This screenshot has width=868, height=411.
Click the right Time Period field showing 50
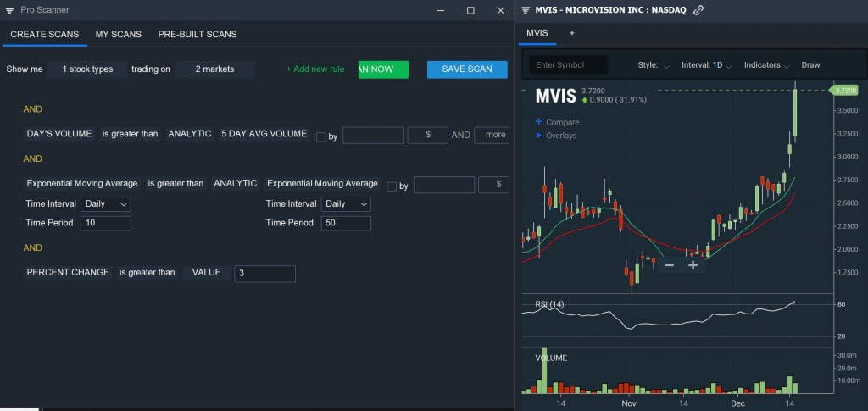tap(346, 224)
